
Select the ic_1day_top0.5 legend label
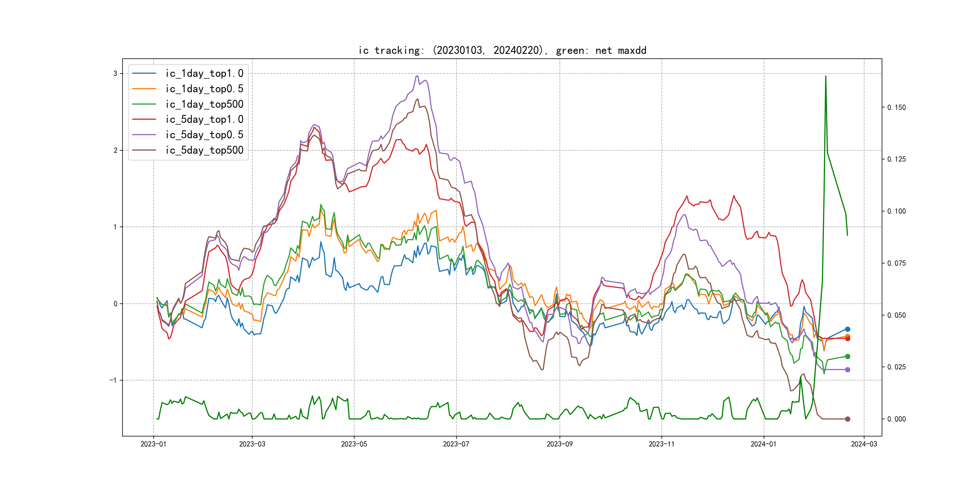(204, 89)
